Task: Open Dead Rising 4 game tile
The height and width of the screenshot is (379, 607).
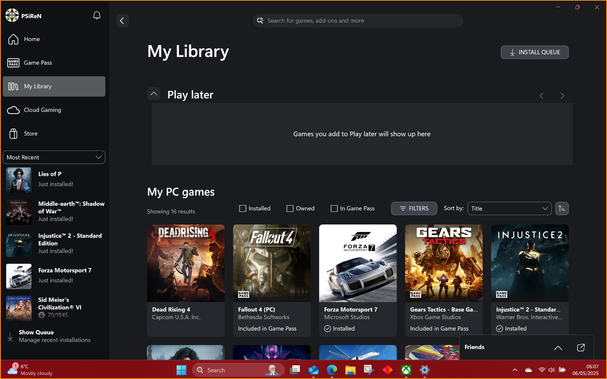Action: pos(186,280)
